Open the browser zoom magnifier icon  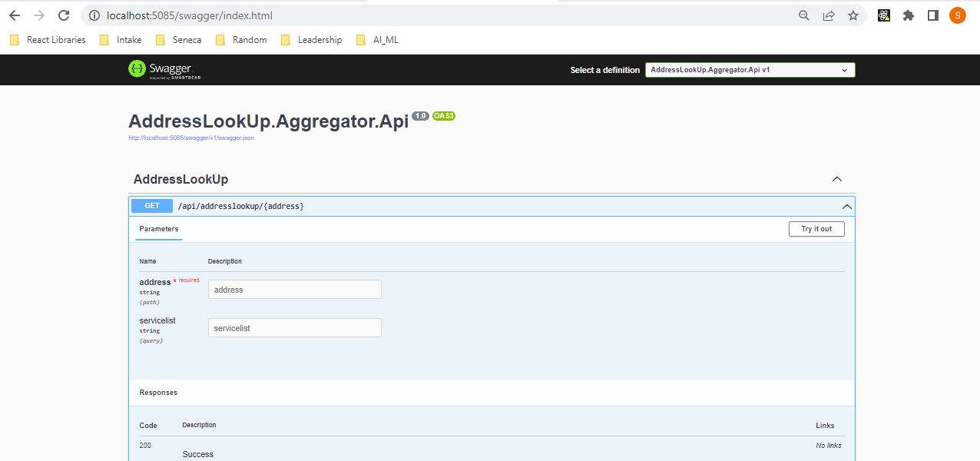pos(804,15)
